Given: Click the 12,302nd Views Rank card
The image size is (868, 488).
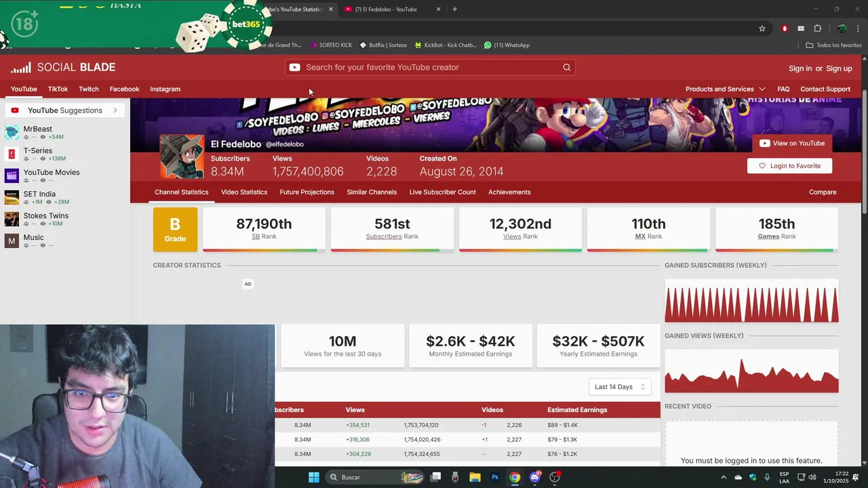Looking at the screenshot, I should 520,229.
